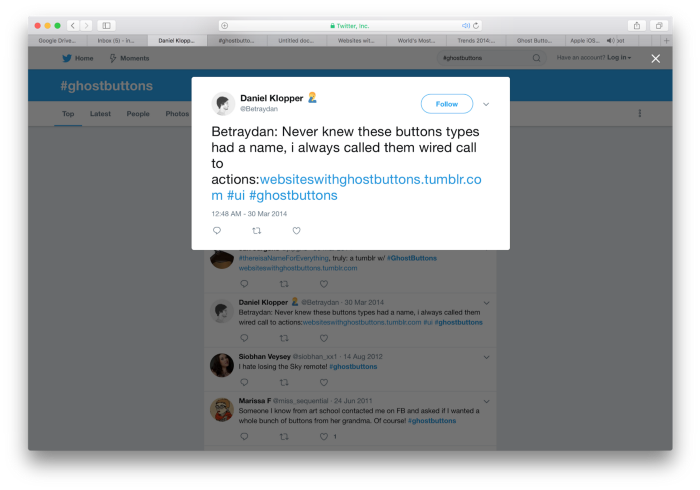This screenshot has height=490, width=700.
Task: Retweet the popup tweet by Daniel Klopper
Action: click(x=257, y=231)
